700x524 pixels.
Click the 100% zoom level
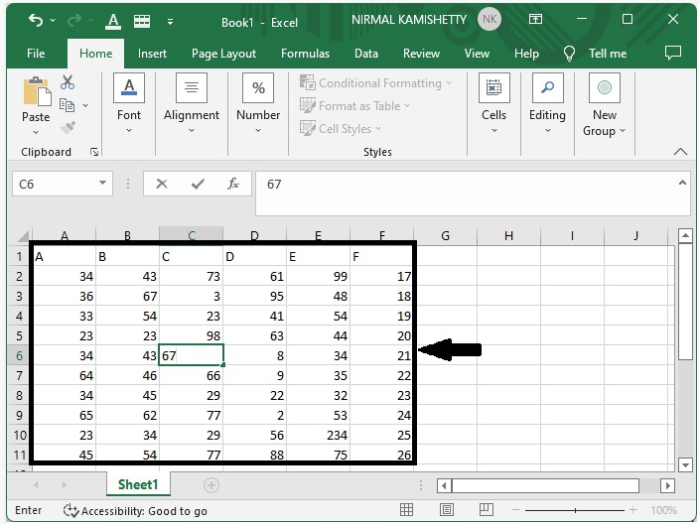tap(663, 510)
